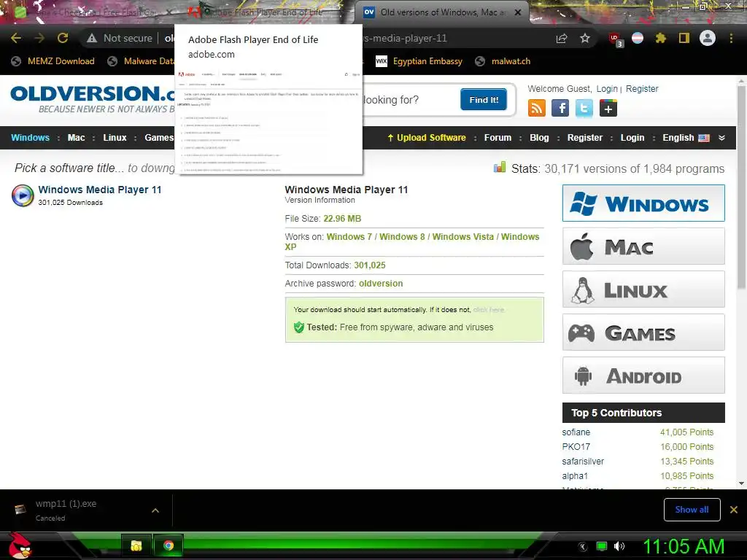Click the Not secure warning icon
This screenshot has width=747, height=560.
coord(92,38)
